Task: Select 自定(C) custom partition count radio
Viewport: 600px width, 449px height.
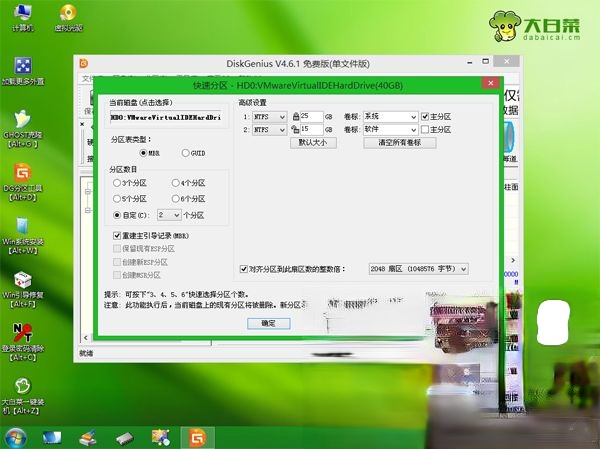Action: point(117,215)
